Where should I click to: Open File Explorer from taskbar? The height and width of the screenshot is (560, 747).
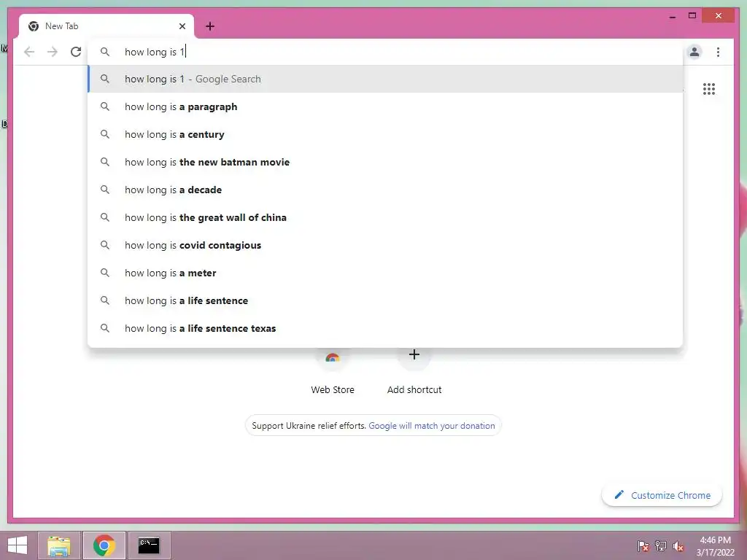point(59,545)
